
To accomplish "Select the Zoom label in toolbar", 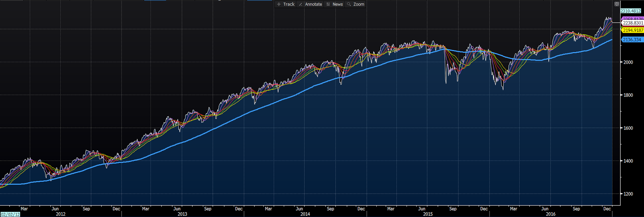I will tap(359, 4).
